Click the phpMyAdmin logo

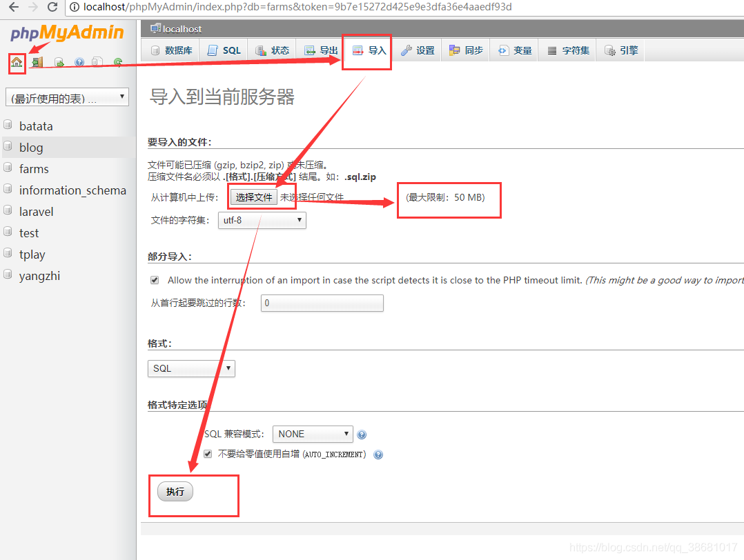(x=67, y=33)
